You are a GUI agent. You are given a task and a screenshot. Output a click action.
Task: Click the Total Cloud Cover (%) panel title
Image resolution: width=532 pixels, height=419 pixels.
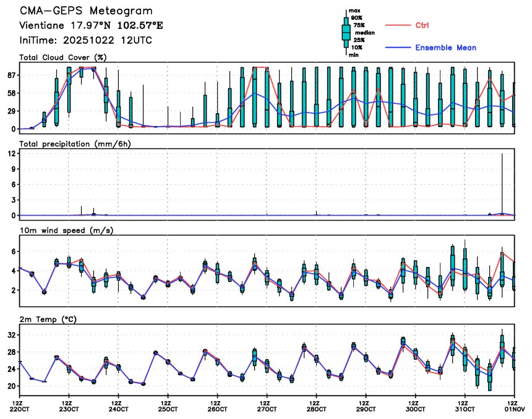click(62, 57)
